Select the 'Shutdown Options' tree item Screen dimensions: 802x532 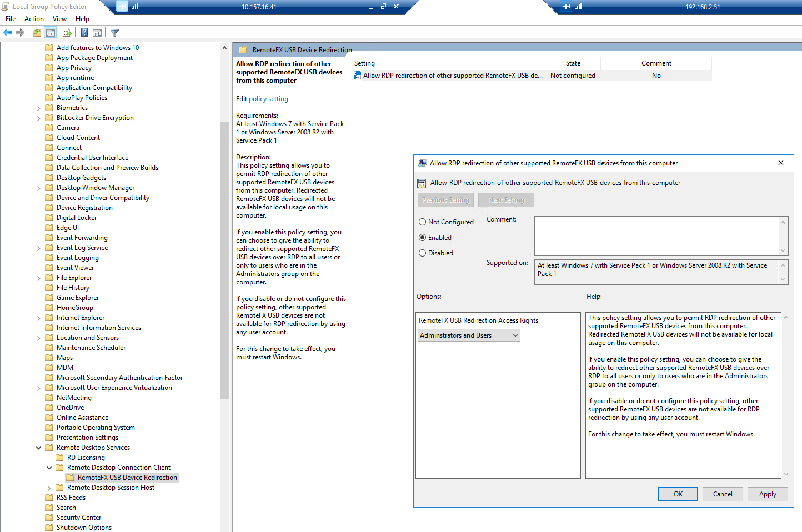click(84, 528)
